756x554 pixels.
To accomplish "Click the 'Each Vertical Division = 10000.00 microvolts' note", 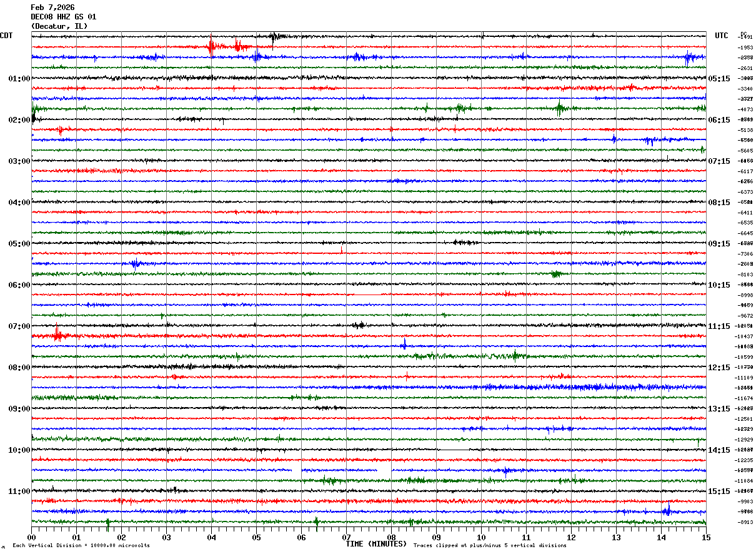I will tap(81, 545).
